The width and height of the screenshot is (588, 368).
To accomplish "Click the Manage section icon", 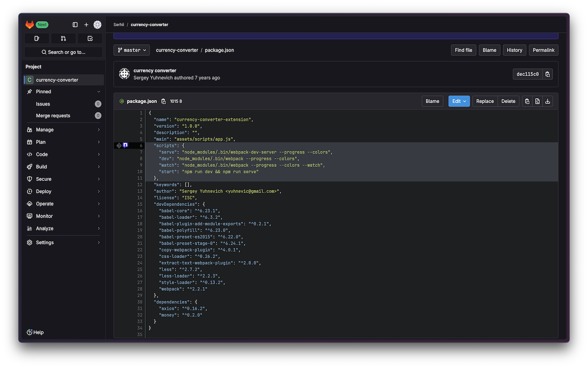I will click(29, 130).
